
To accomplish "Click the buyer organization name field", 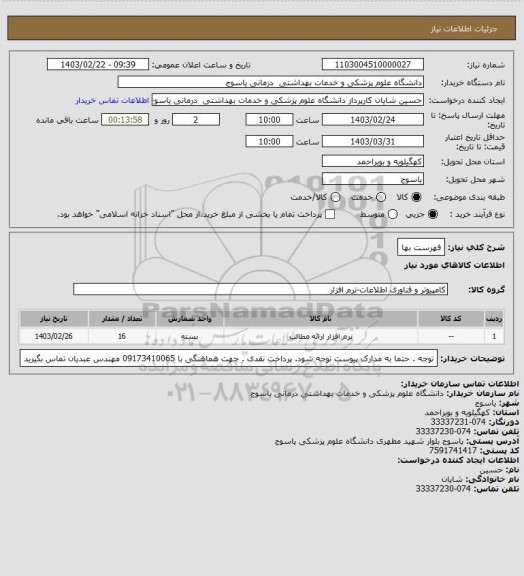I will [270, 82].
